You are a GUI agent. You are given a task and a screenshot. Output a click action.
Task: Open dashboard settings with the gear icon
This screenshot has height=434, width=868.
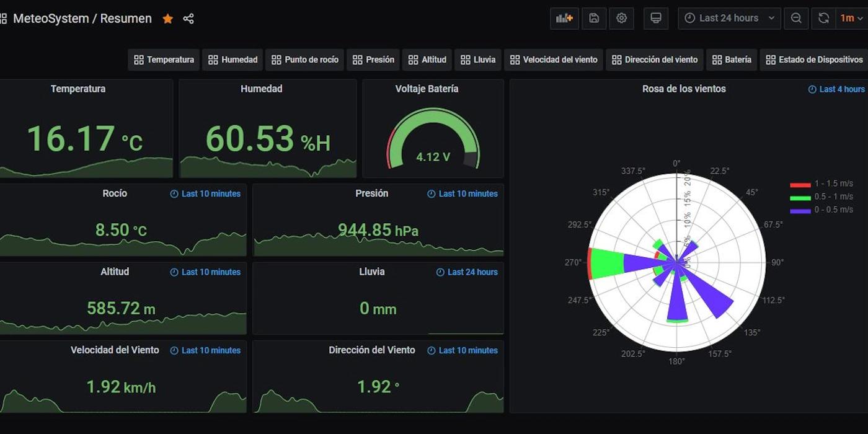pos(621,18)
